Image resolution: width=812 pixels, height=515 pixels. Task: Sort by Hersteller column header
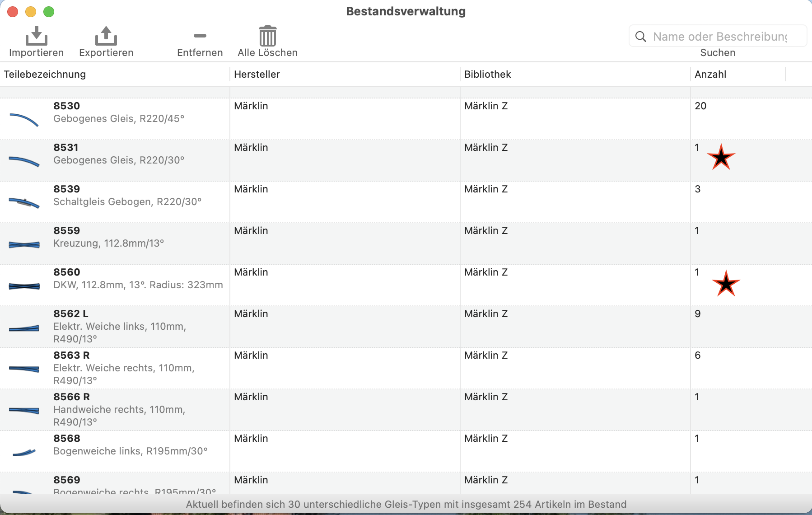257,75
